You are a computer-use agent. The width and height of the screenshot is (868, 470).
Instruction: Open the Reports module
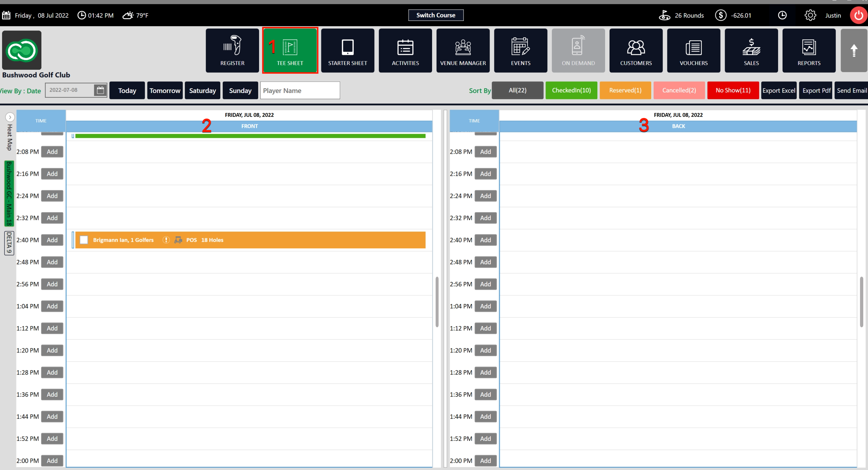point(808,51)
